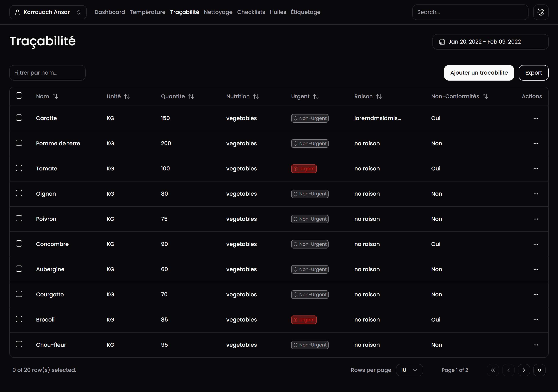This screenshot has width=558, height=392.
Task: Click the Non-Urgent badge in Carotte row
Action: tap(310, 118)
